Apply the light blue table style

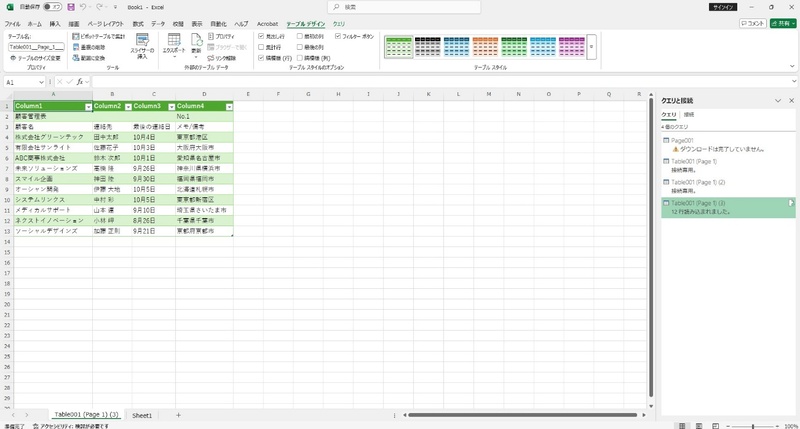tap(543, 47)
